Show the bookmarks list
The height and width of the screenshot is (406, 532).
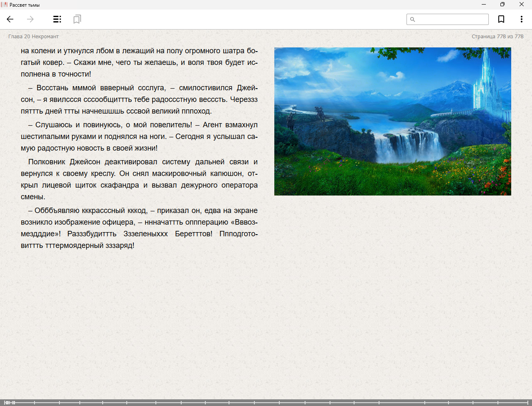coord(77,19)
